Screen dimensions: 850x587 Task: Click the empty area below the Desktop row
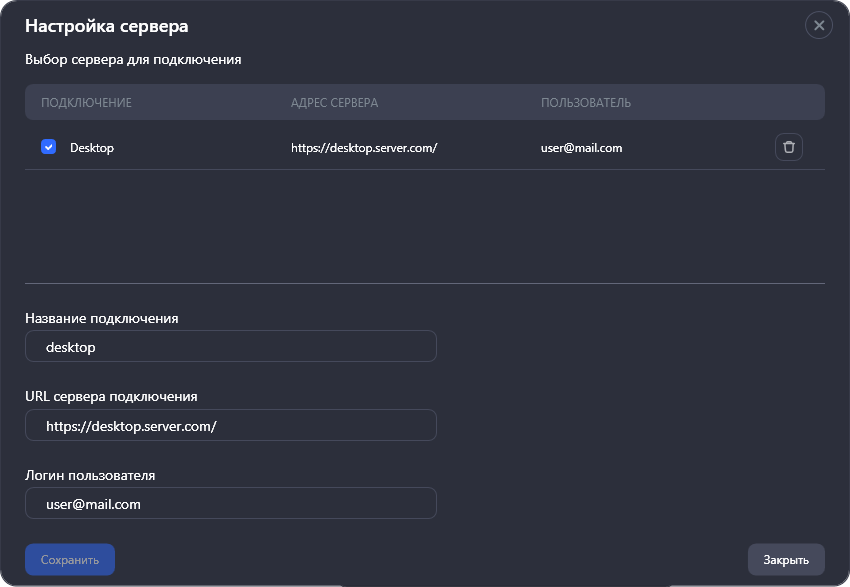coord(424,225)
